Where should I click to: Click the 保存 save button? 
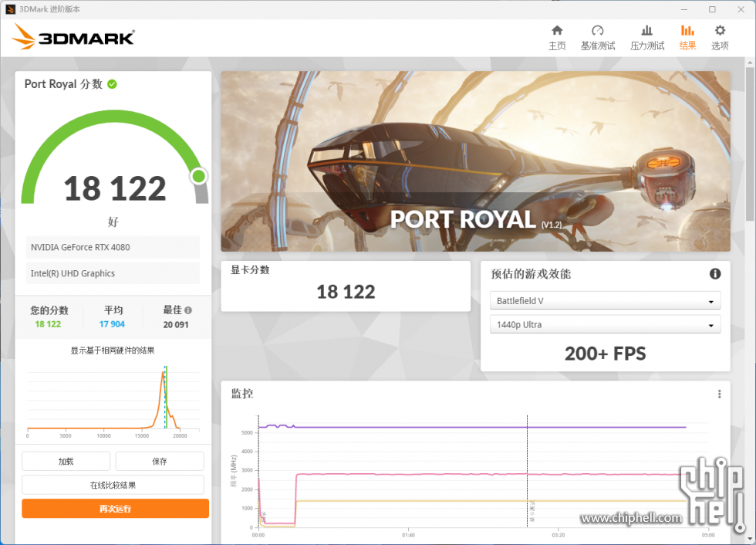(160, 461)
